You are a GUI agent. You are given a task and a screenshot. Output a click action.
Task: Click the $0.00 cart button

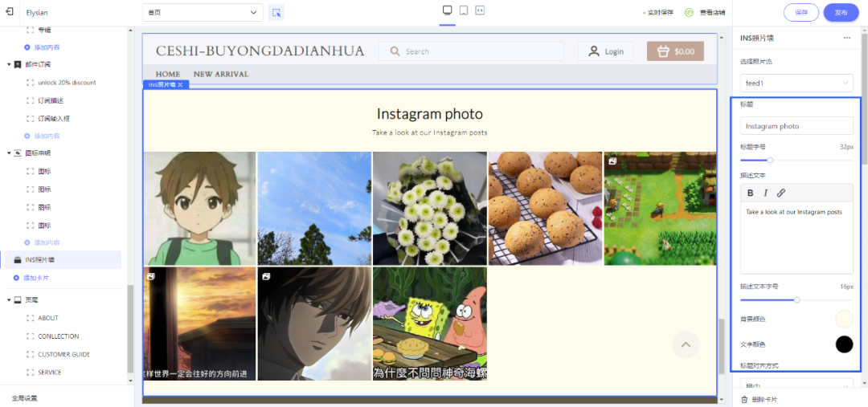(675, 51)
